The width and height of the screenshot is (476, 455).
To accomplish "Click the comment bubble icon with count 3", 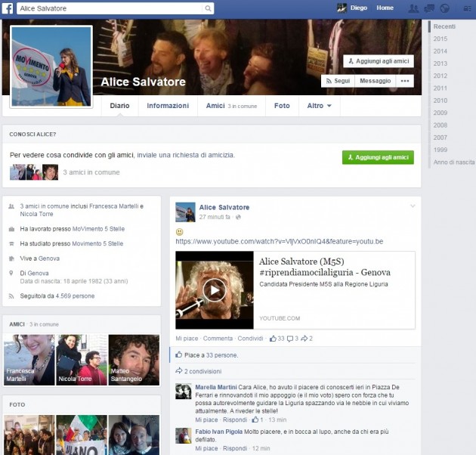I will coord(289,339).
